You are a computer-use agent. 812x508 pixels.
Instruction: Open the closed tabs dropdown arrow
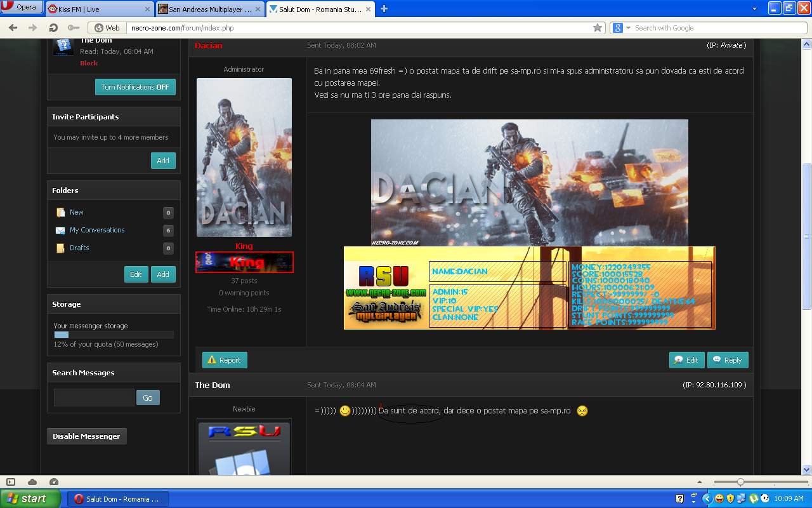754,9
